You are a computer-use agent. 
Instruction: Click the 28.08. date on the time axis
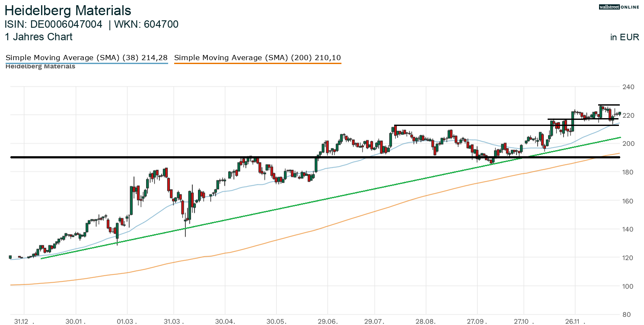click(x=426, y=322)
